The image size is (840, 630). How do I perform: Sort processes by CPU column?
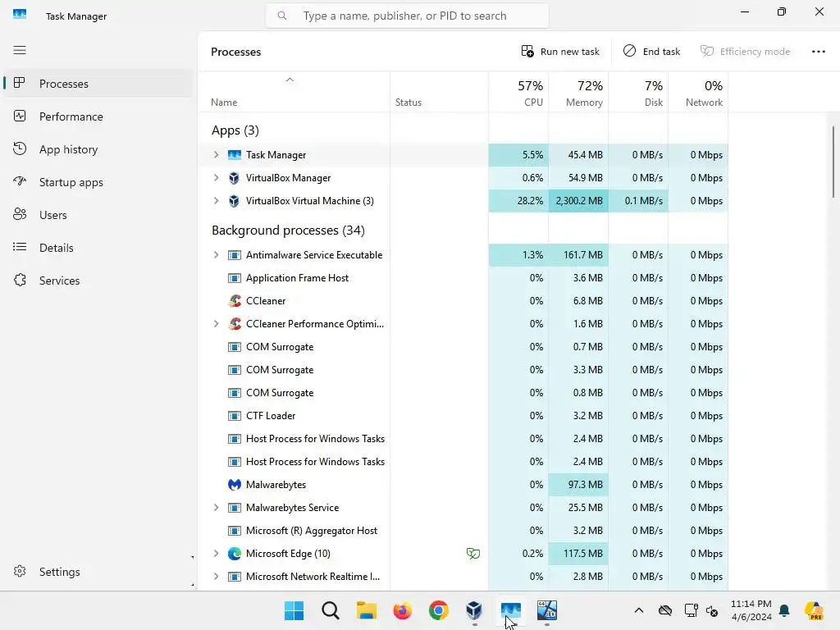(x=518, y=92)
